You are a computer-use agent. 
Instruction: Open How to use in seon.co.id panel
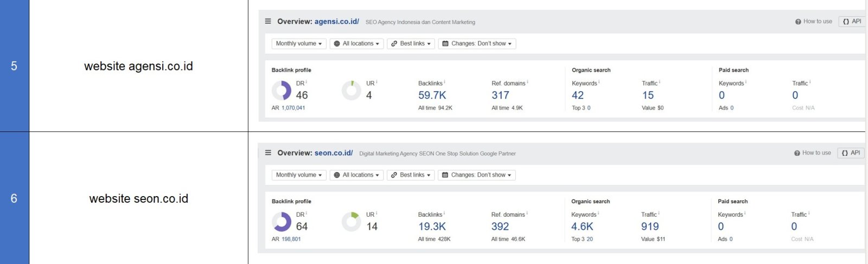pos(813,153)
